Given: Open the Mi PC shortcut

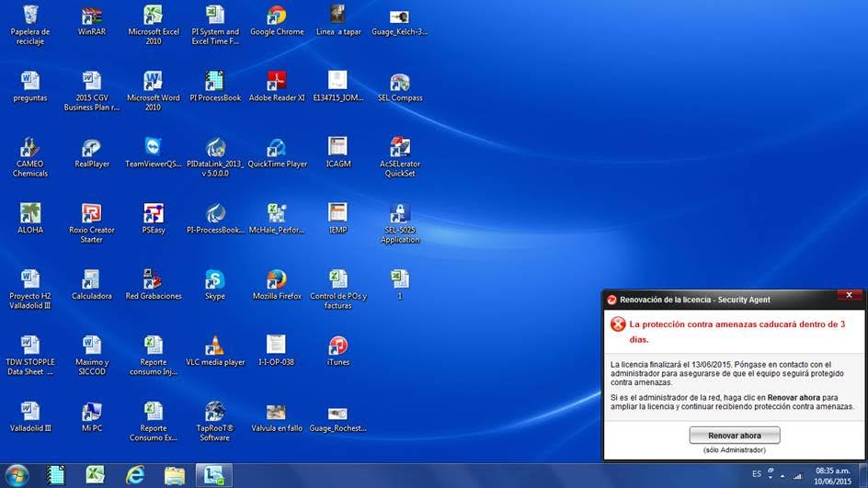Looking at the screenshot, I should pyautogui.click(x=92, y=416).
